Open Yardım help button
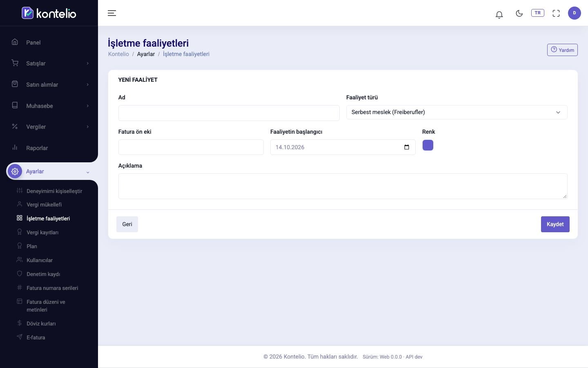The image size is (588, 368). coord(562,50)
